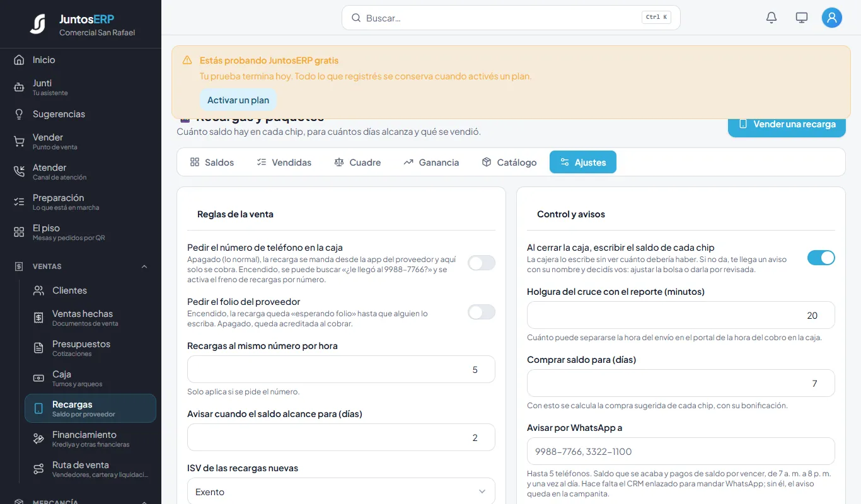Enable Pedir el número de teléfono en la caja
The height and width of the screenshot is (504, 861).
482,263
